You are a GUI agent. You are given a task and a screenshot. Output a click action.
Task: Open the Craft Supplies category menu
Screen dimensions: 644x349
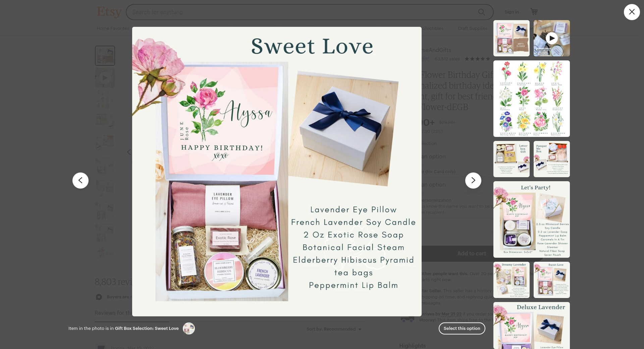click(473, 29)
